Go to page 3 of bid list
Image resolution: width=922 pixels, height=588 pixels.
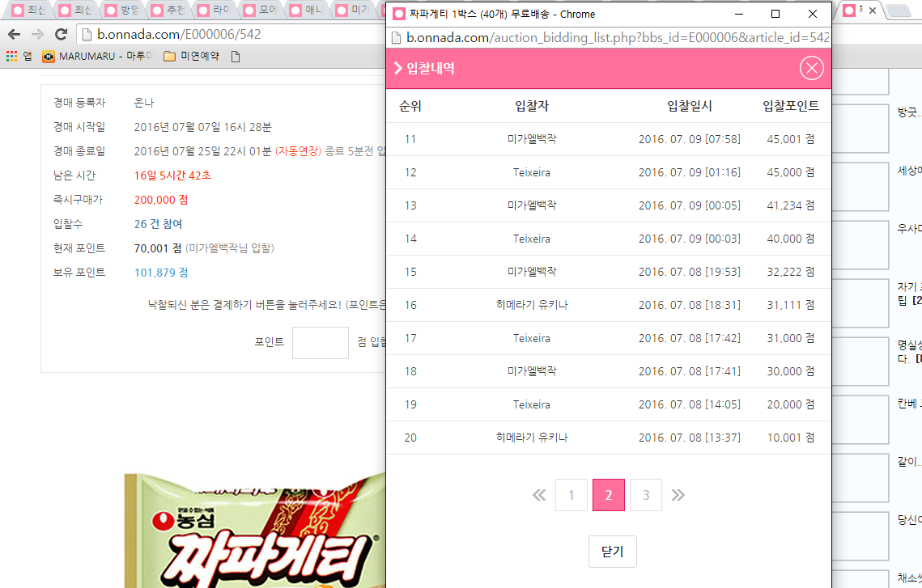point(646,495)
